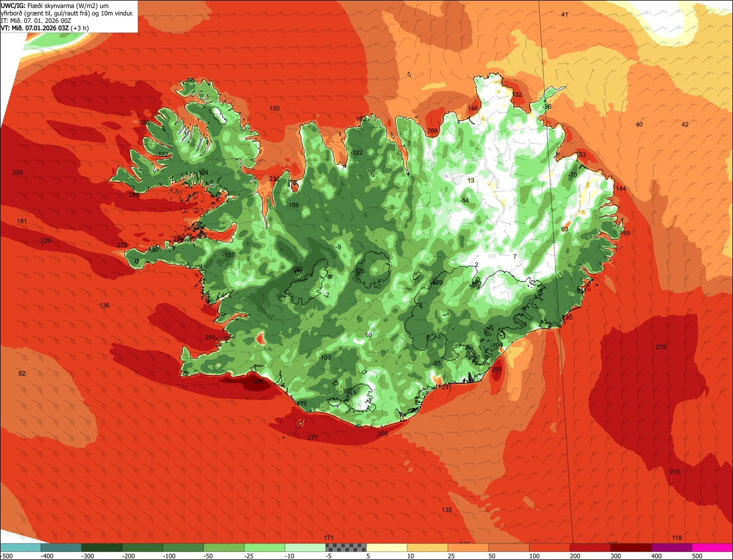733x560 pixels.
Task: Click the ocean value "181" in the west
Action: 22,221
